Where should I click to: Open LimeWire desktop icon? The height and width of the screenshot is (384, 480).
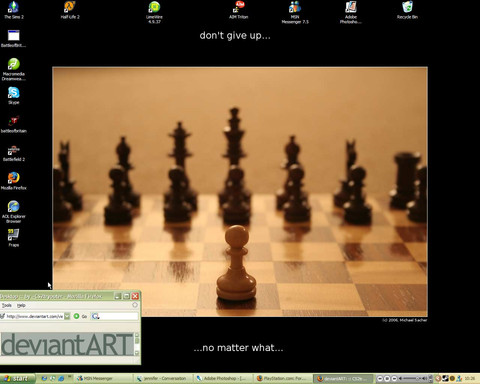(154, 12)
